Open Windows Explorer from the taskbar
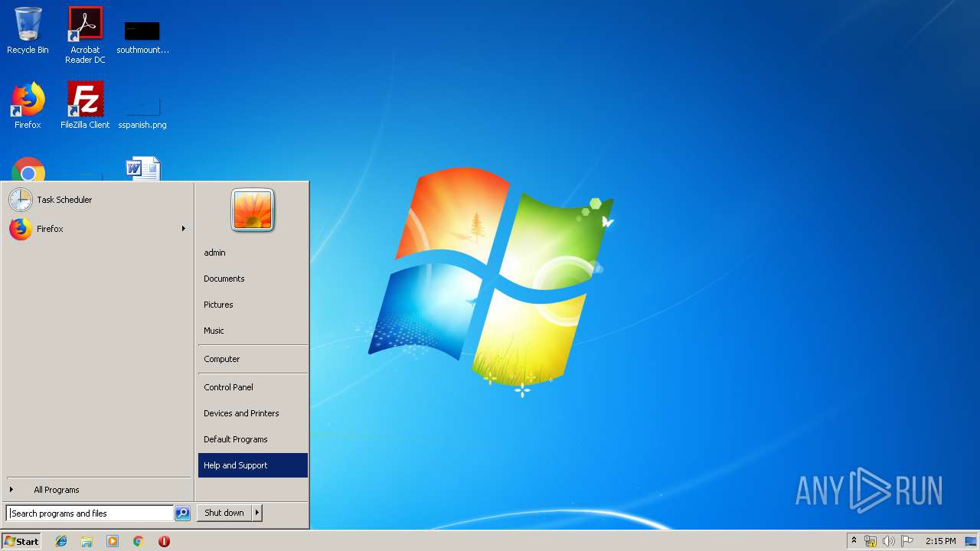Viewport: 980px width, 551px height. point(87,541)
